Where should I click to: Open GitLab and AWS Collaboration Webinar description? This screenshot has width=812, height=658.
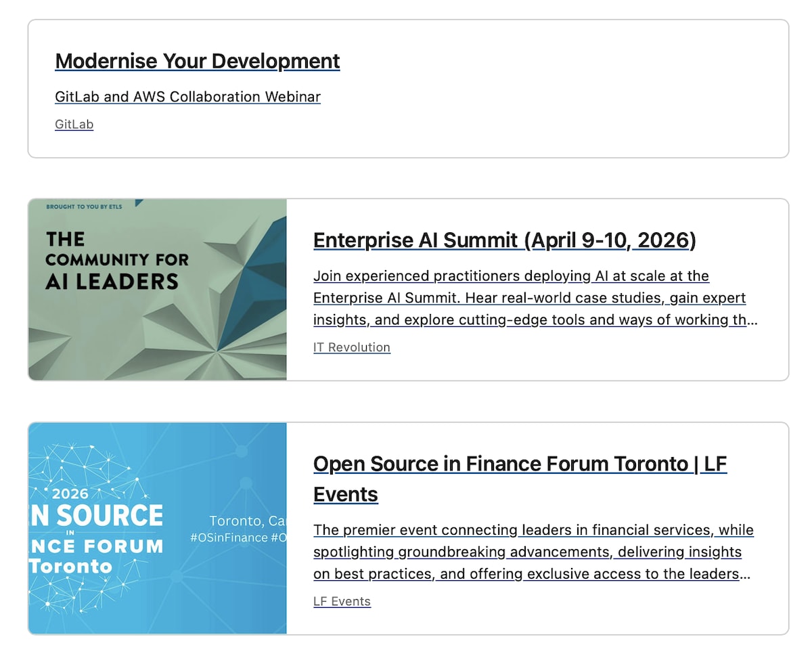click(x=187, y=97)
